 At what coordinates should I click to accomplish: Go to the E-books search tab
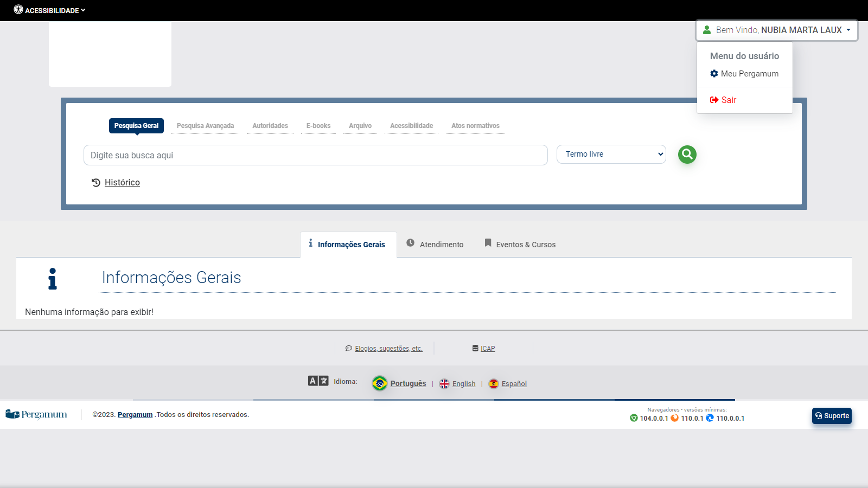click(318, 126)
